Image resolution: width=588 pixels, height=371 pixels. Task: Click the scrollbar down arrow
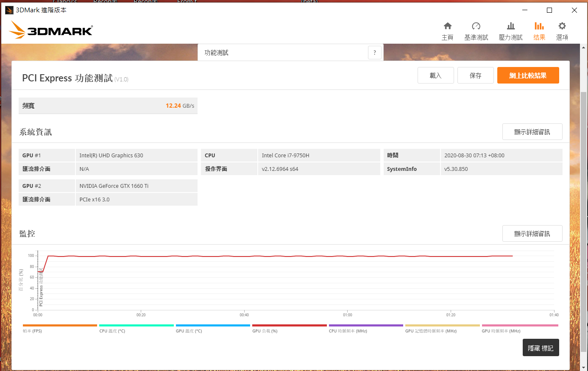point(584,367)
